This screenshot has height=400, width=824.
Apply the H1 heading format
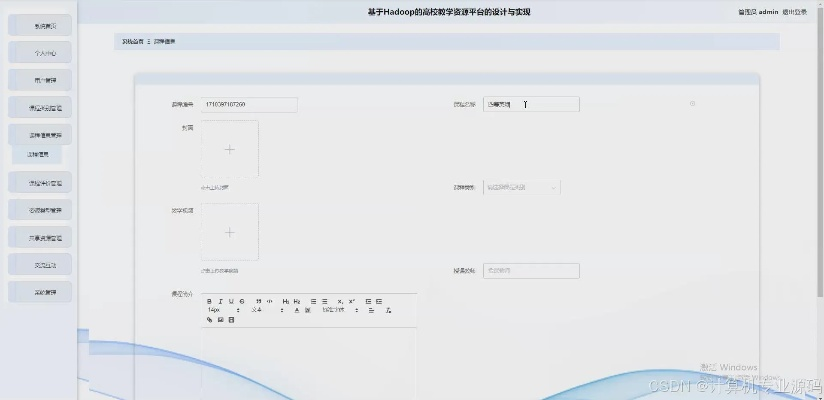pos(285,301)
